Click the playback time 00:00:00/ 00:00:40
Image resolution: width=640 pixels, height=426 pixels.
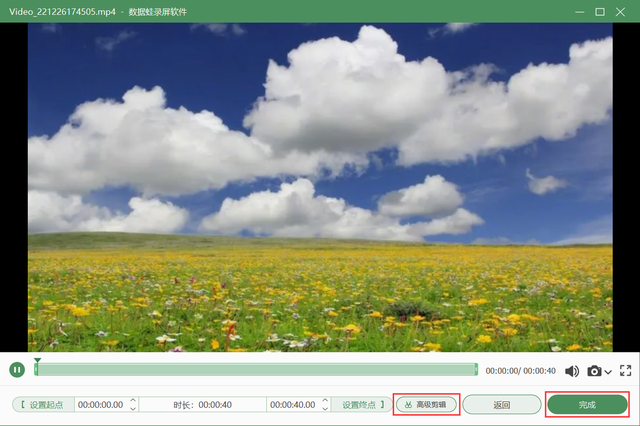pos(520,371)
